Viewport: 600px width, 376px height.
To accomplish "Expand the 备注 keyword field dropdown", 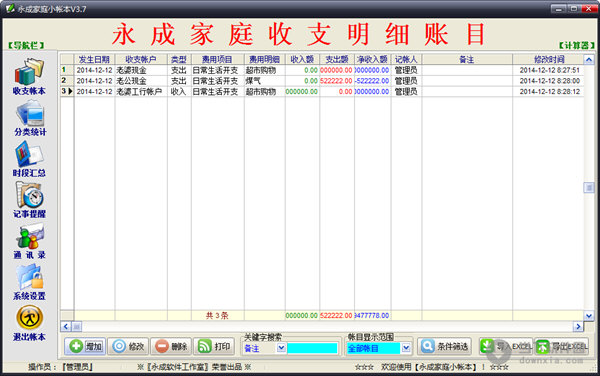I will (x=281, y=348).
